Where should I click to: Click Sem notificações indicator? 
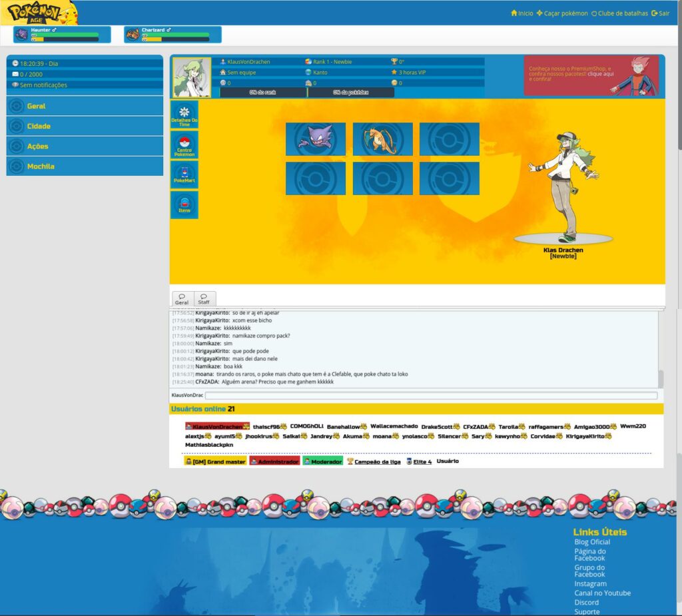tap(39, 85)
